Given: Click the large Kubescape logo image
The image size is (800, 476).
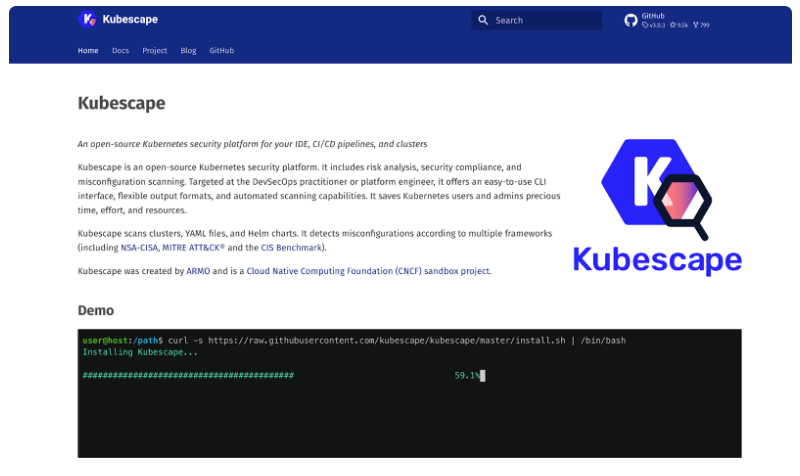Looking at the screenshot, I should point(657,208).
